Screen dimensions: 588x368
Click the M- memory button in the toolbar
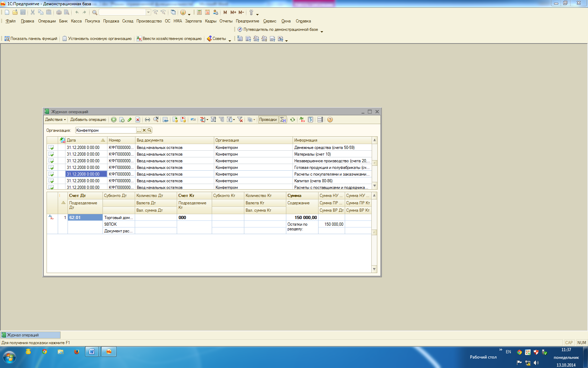tap(241, 12)
